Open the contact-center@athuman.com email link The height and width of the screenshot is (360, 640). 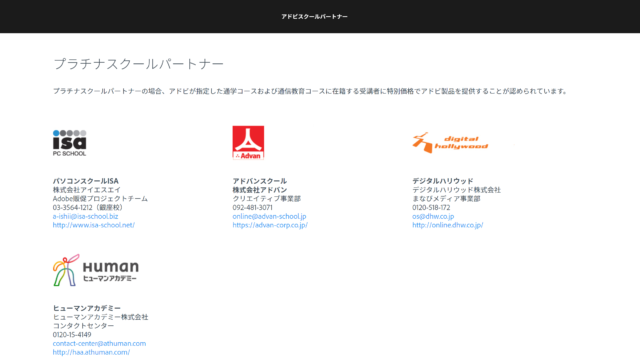point(99,343)
